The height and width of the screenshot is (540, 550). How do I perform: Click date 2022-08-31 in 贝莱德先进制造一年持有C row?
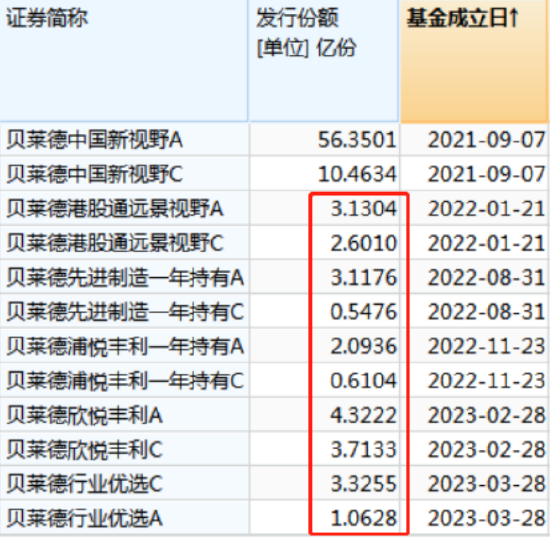[487, 312]
